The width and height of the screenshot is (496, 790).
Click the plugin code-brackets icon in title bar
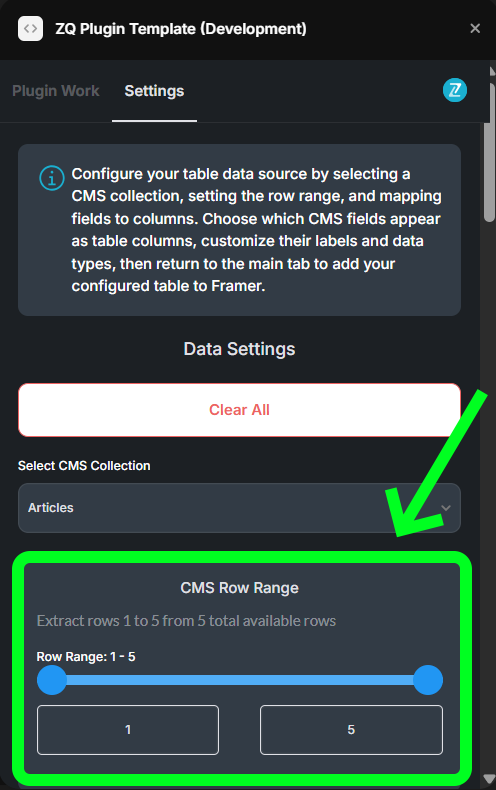[30, 29]
